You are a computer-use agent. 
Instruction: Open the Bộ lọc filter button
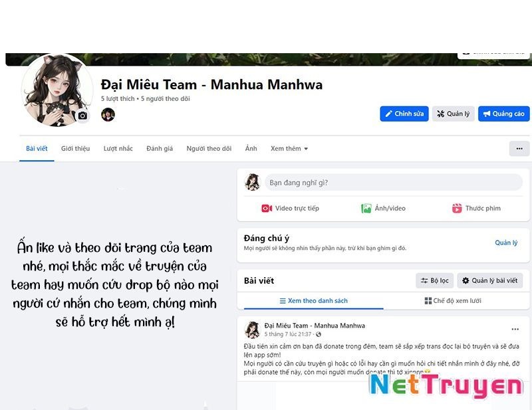435,280
